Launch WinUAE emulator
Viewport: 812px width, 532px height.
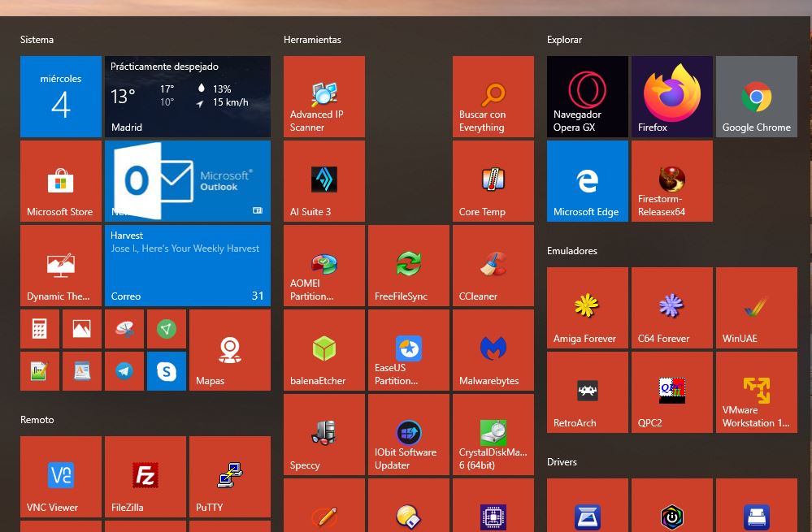757,308
